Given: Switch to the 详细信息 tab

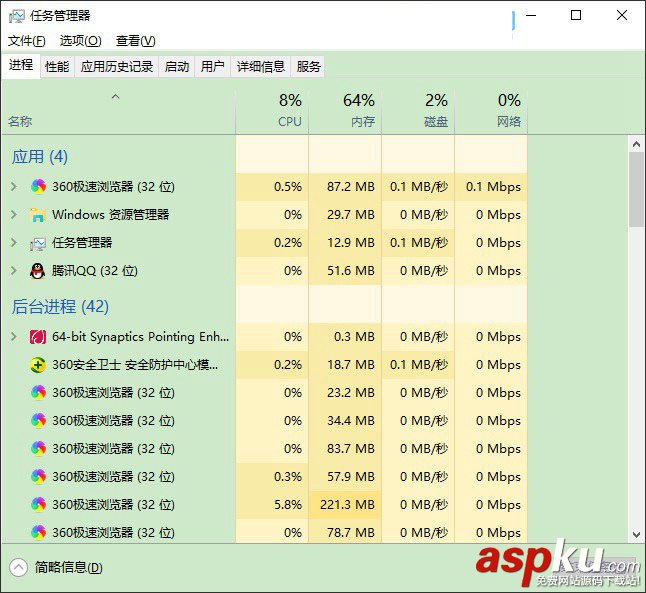Looking at the screenshot, I should [x=260, y=66].
